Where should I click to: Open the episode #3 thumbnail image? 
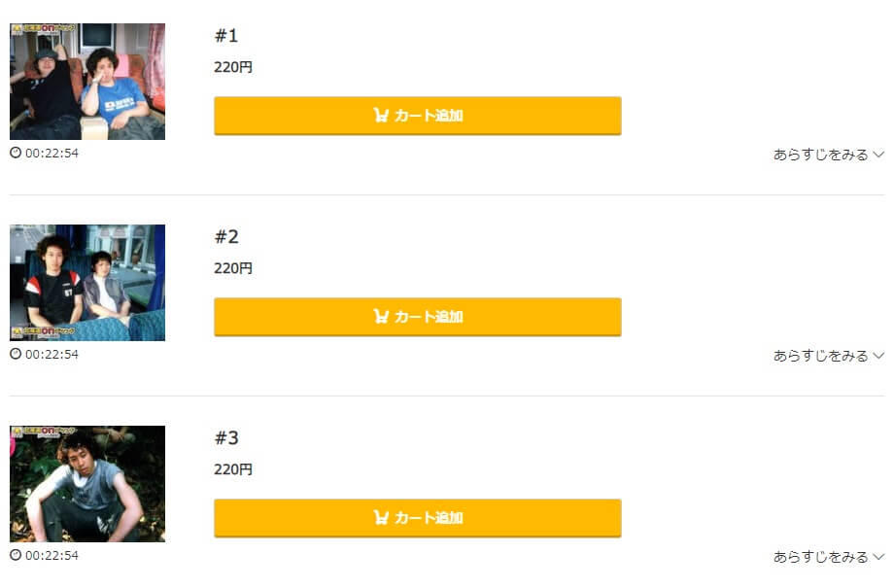click(x=87, y=484)
